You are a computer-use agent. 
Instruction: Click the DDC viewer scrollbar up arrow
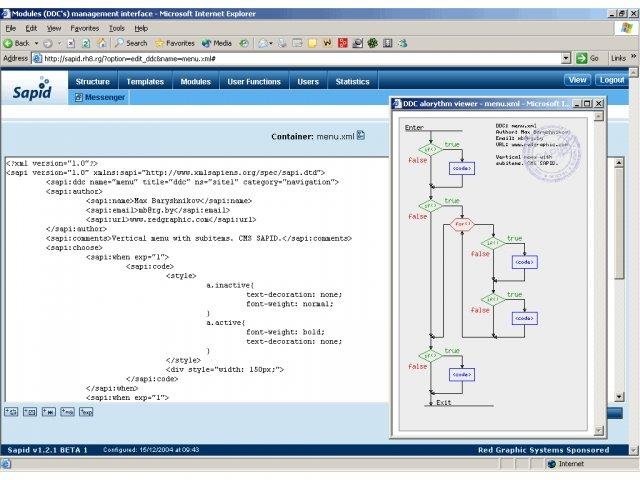tap(598, 116)
